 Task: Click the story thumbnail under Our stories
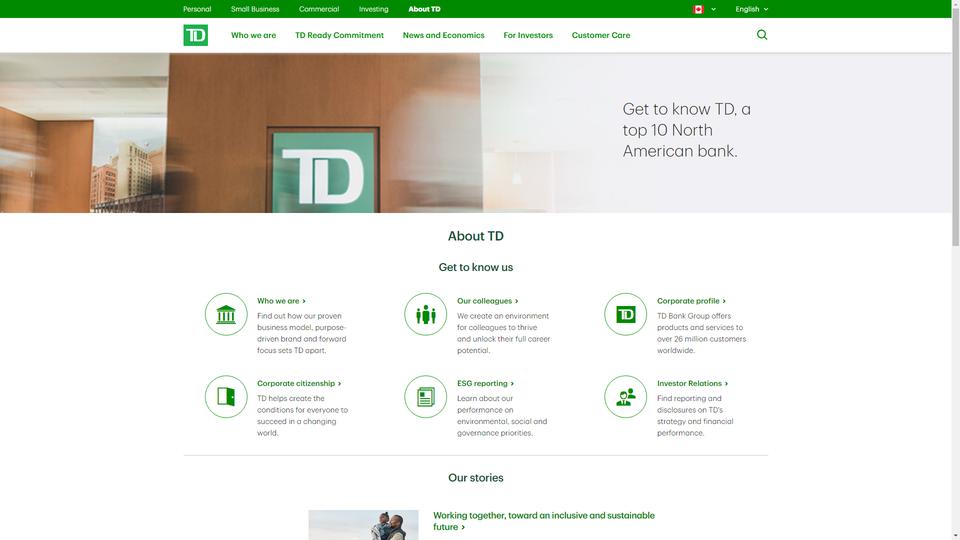coord(363,525)
